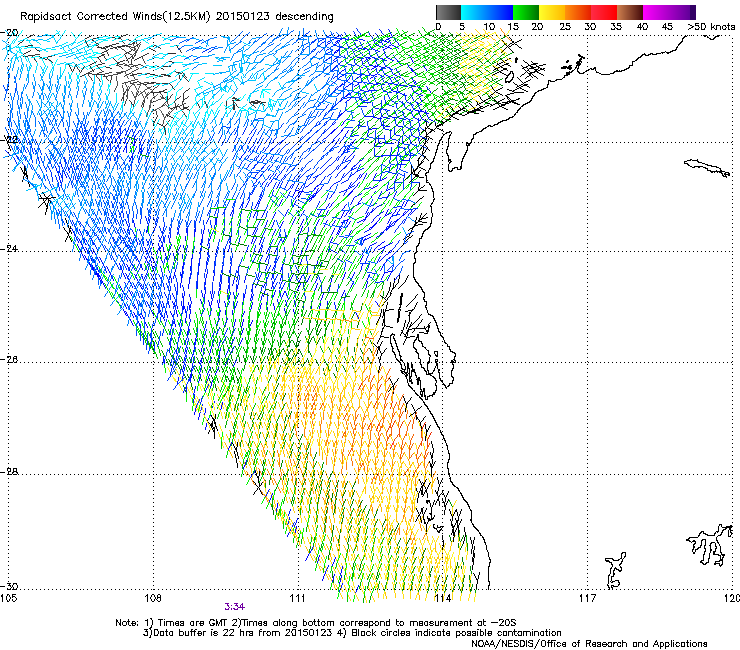Click 'NOAA/NESDIS/Office of Research and Applications' credit
The width and height of the screenshot is (740, 650).
click(x=589, y=644)
